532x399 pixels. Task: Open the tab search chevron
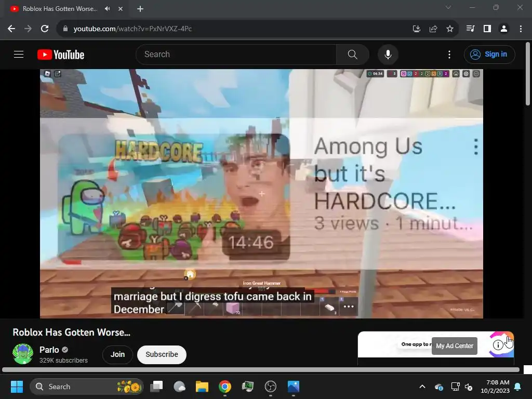tap(448, 7)
